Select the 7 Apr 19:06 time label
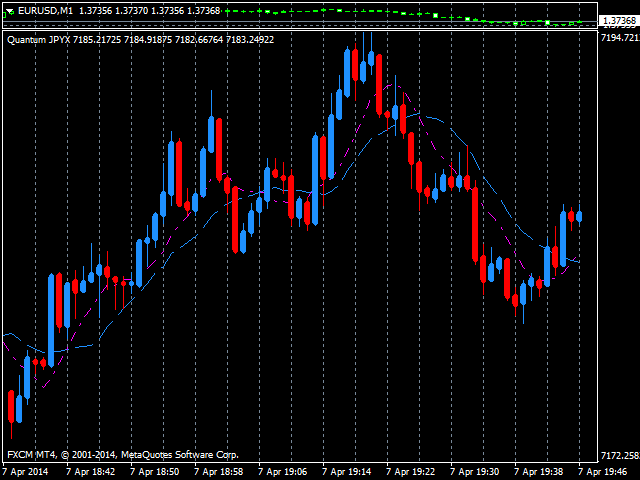Image resolution: width=640 pixels, height=480 pixels. (x=282, y=471)
